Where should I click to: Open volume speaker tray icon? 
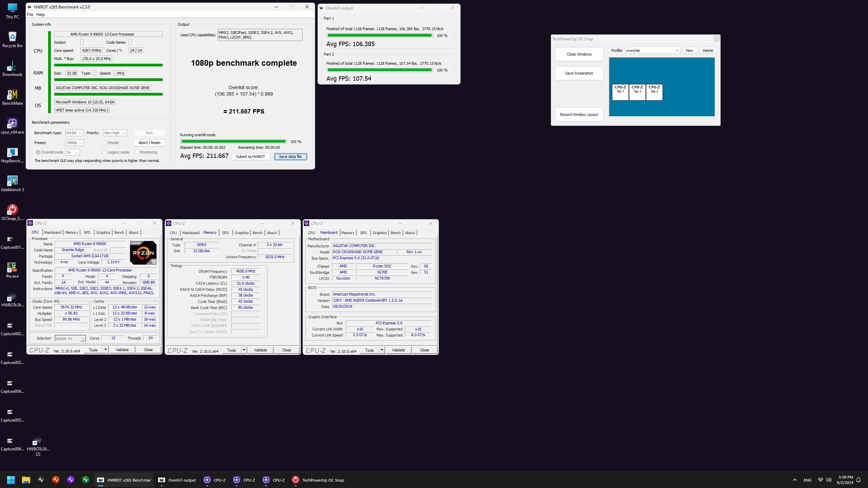(x=829, y=480)
